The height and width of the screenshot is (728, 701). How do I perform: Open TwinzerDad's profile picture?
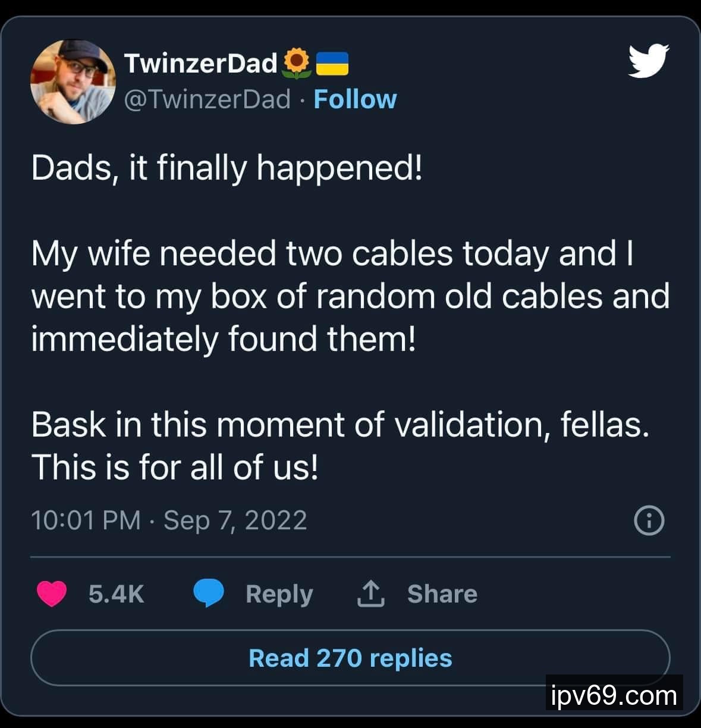(x=73, y=81)
